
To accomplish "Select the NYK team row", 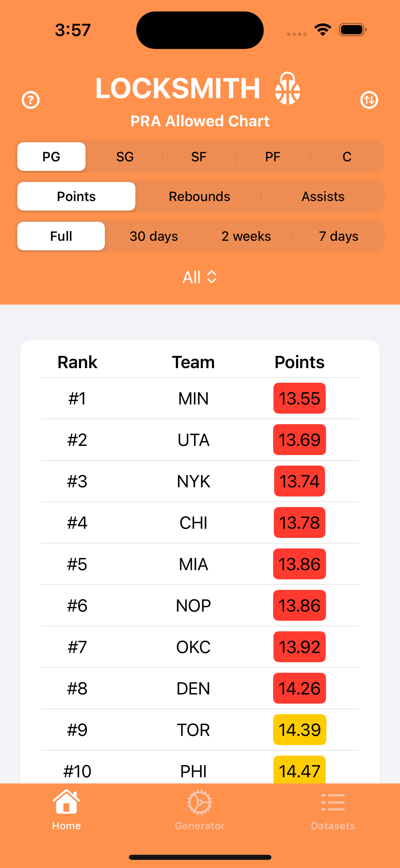I will coord(193,481).
